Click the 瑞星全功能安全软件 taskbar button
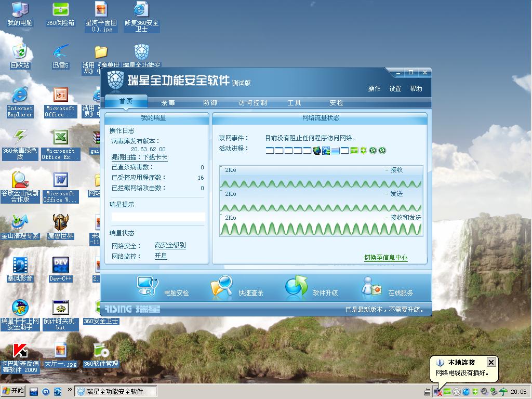Viewport: 532px width, 399px height. 116,392
